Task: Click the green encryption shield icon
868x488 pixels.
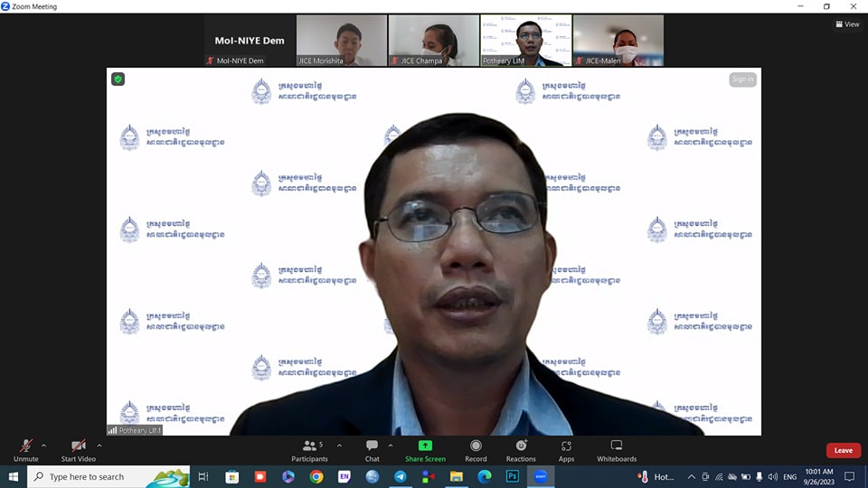Action: (x=118, y=80)
